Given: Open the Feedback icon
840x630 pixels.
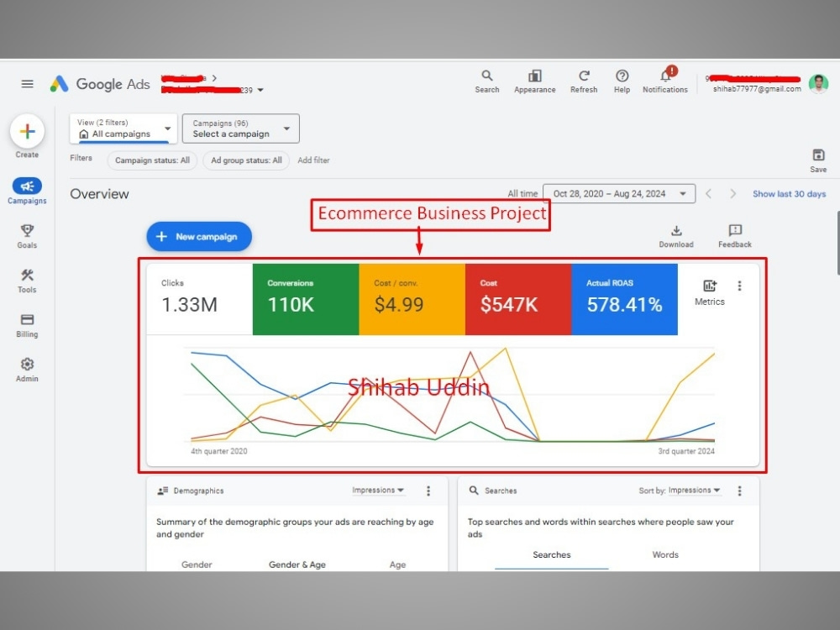Looking at the screenshot, I should [734, 236].
